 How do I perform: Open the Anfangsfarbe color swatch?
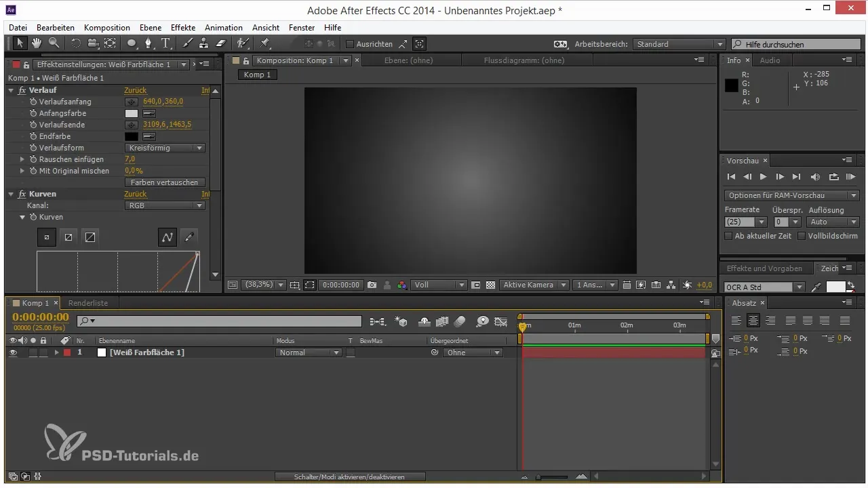132,114
